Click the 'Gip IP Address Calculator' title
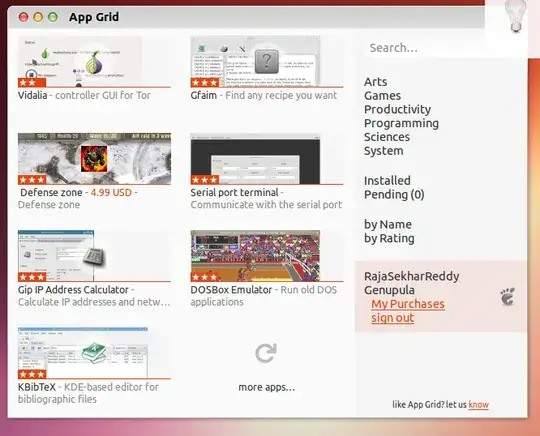The width and height of the screenshot is (540, 436). click(x=73, y=290)
